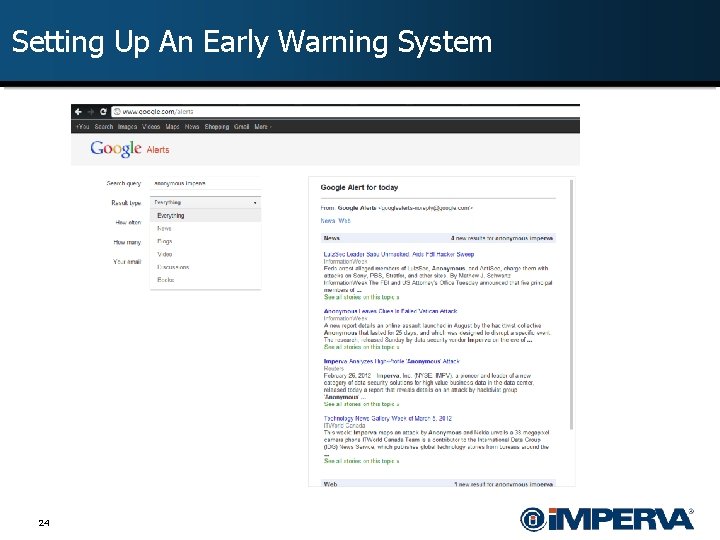Choose Books in result type list
The height and width of the screenshot is (540, 720).
click(206, 280)
